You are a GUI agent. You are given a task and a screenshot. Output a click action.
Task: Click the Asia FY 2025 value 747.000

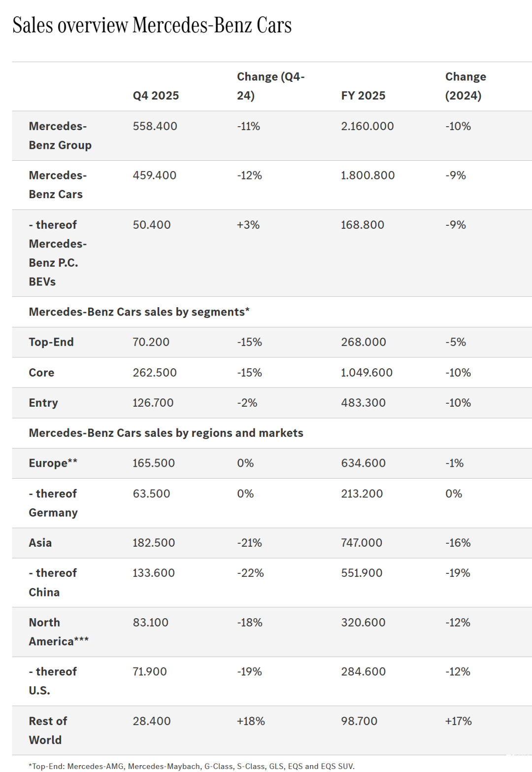361,543
